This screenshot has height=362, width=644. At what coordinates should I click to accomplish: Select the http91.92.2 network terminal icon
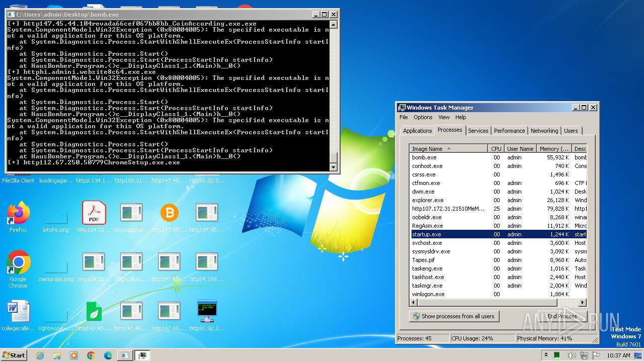pos(207,316)
